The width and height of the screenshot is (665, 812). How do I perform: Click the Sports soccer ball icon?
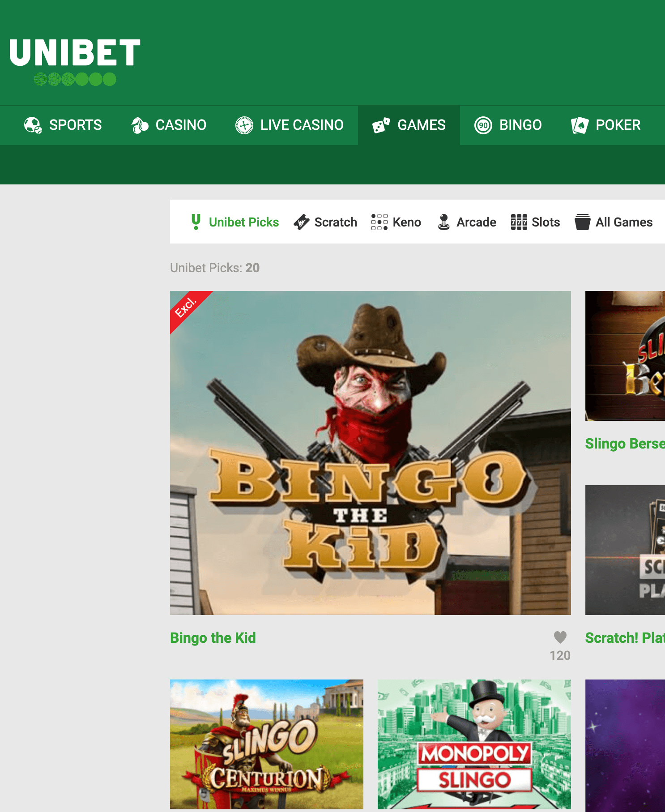point(33,125)
